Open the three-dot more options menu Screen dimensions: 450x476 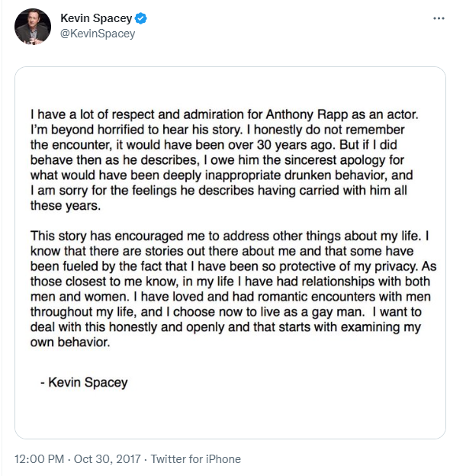[x=439, y=19]
